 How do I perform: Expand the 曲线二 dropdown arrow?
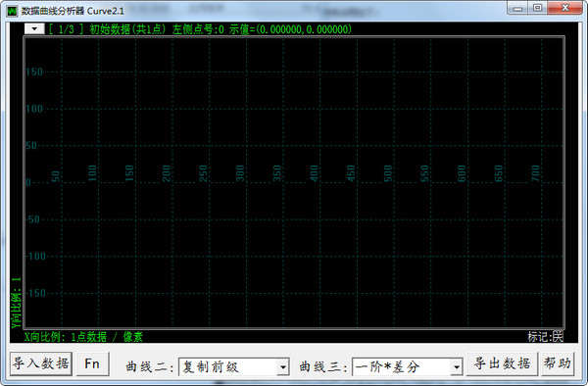point(283,366)
